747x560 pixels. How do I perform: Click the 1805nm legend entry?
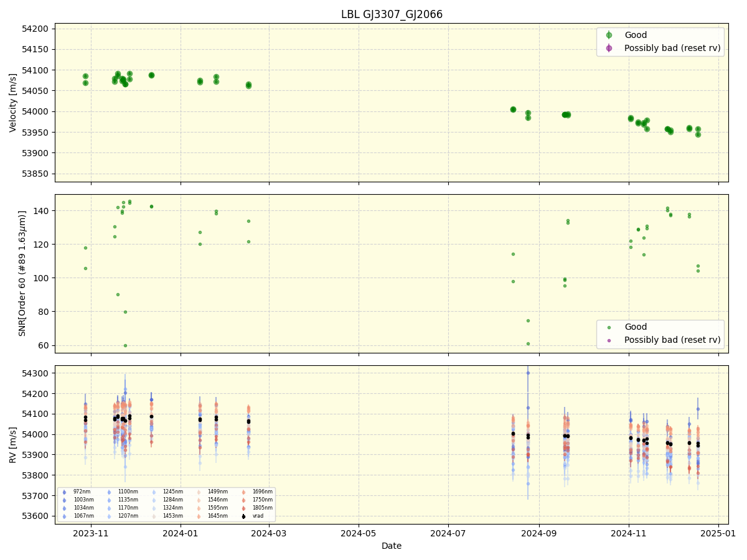(x=263, y=508)
